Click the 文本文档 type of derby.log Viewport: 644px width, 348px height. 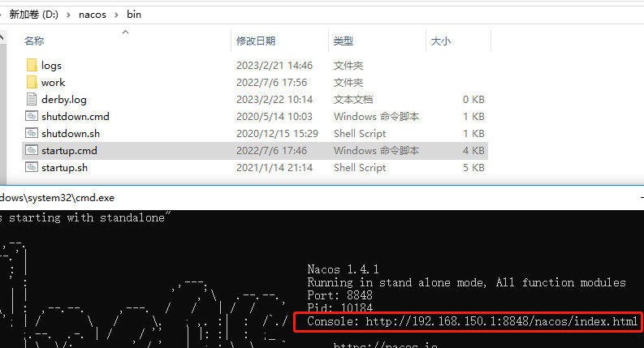tap(353, 99)
